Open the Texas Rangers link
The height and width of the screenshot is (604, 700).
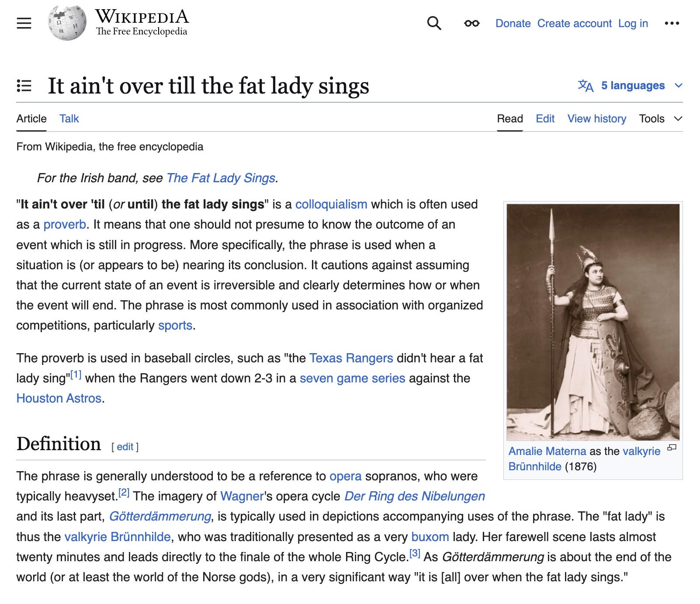click(351, 358)
